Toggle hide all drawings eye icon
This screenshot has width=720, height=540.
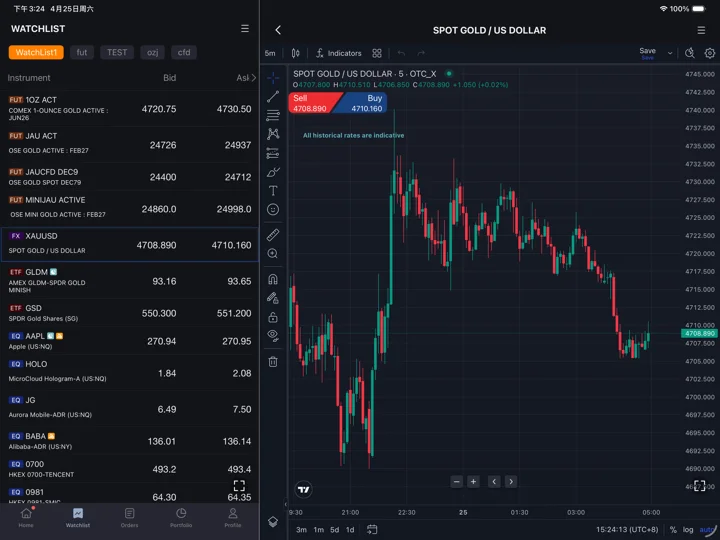[273, 336]
